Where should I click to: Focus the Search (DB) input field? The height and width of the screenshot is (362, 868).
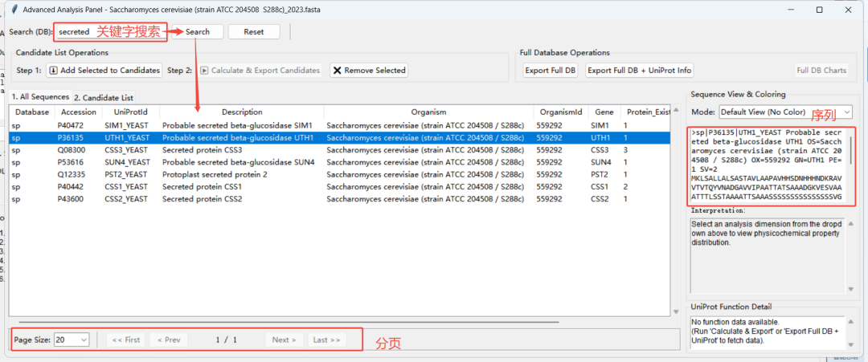tap(109, 32)
